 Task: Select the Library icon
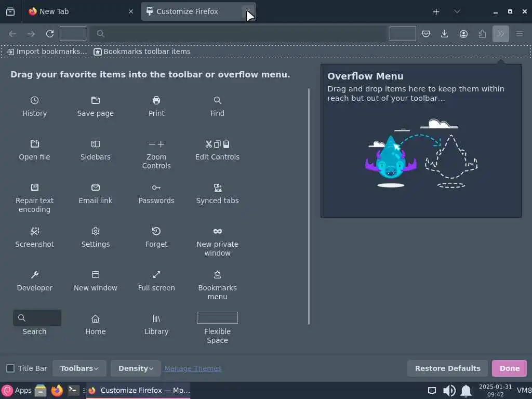(156, 318)
